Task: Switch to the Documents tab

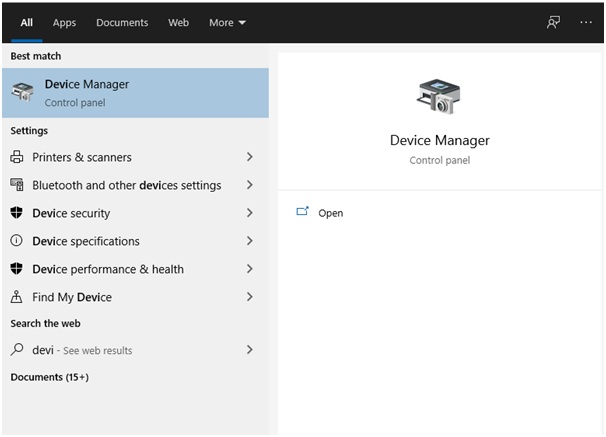Action: click(122, 23)
